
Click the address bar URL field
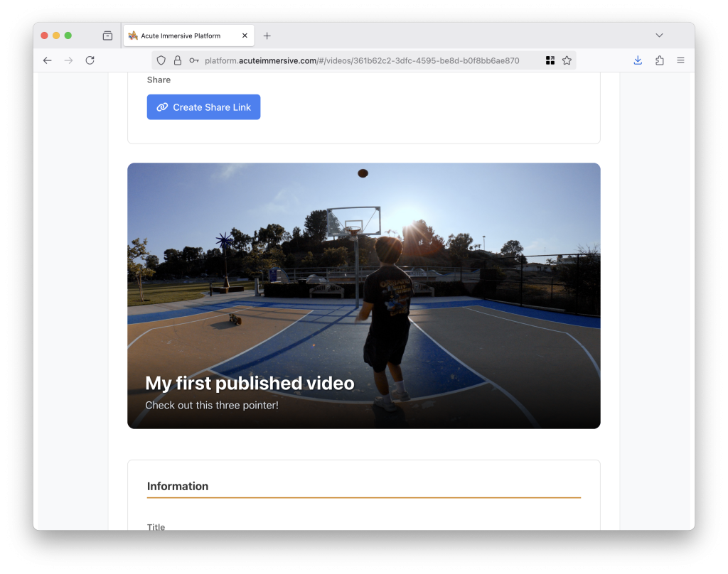(x=362, y=60)
